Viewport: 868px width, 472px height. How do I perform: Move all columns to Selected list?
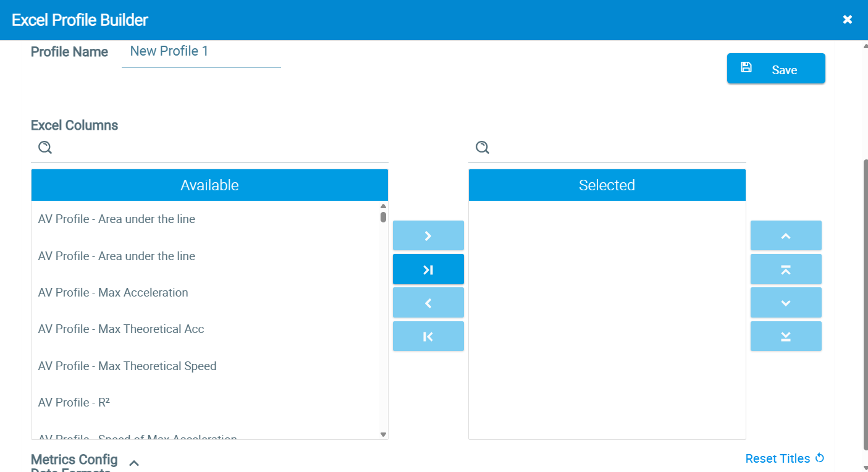tap(428, 269)
